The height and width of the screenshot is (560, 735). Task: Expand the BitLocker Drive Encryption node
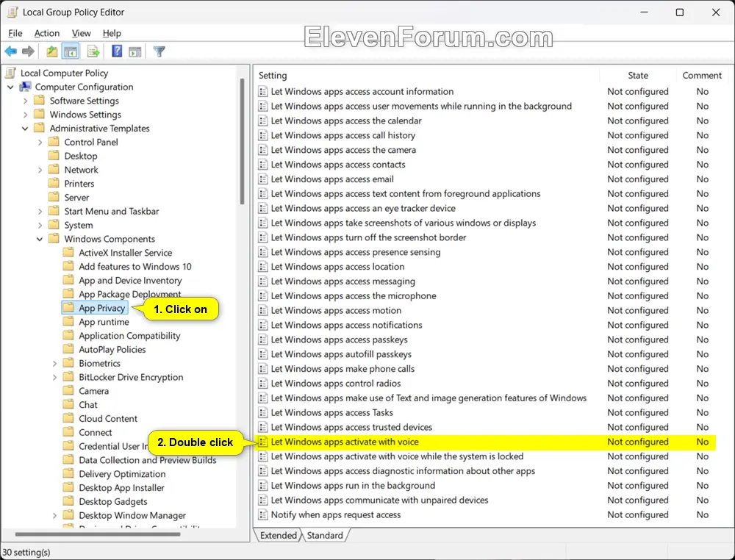coord(54,377)
